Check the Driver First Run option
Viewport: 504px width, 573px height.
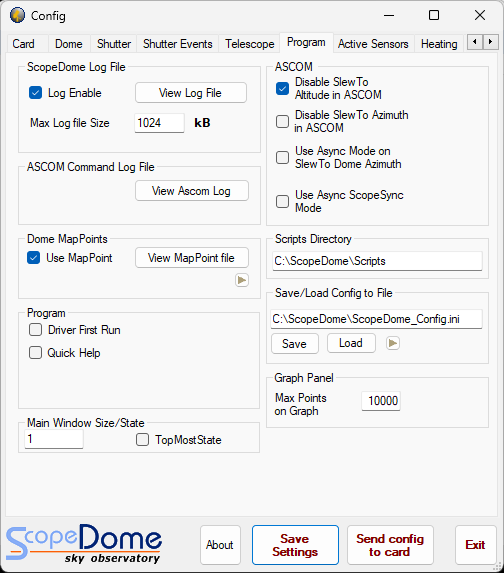point(35,330)
